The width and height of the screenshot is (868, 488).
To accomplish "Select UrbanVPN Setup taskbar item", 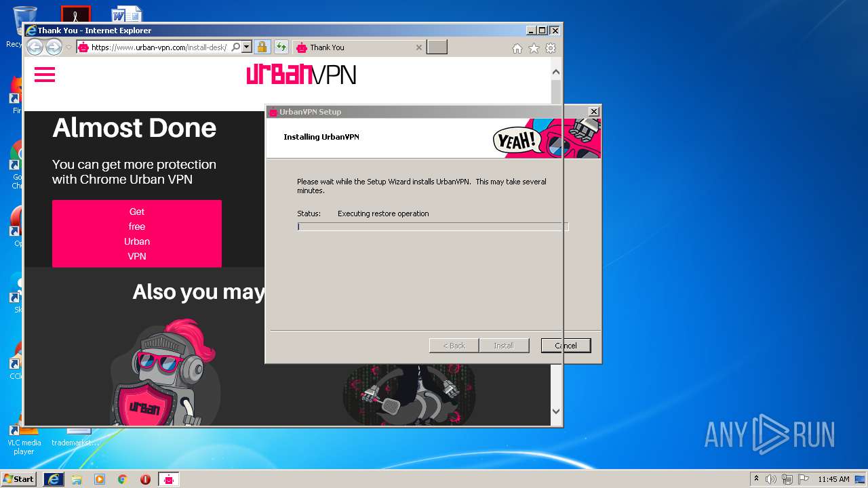I will tap(169, 479).
